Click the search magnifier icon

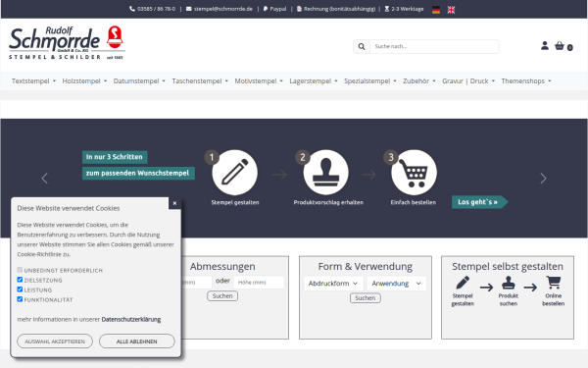click(x=362, y=46)
